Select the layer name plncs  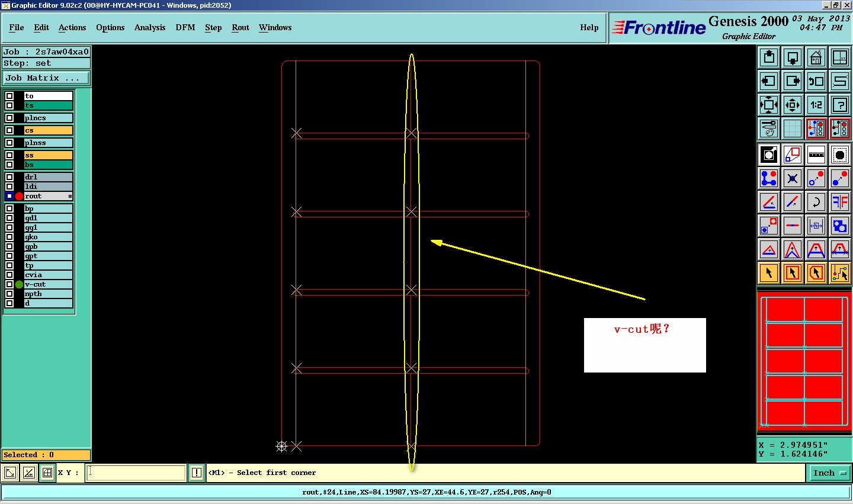click(49, 118)
